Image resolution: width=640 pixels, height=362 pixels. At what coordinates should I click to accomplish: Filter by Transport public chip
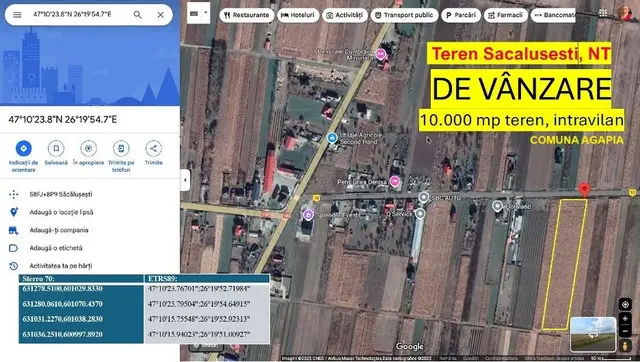404,15
